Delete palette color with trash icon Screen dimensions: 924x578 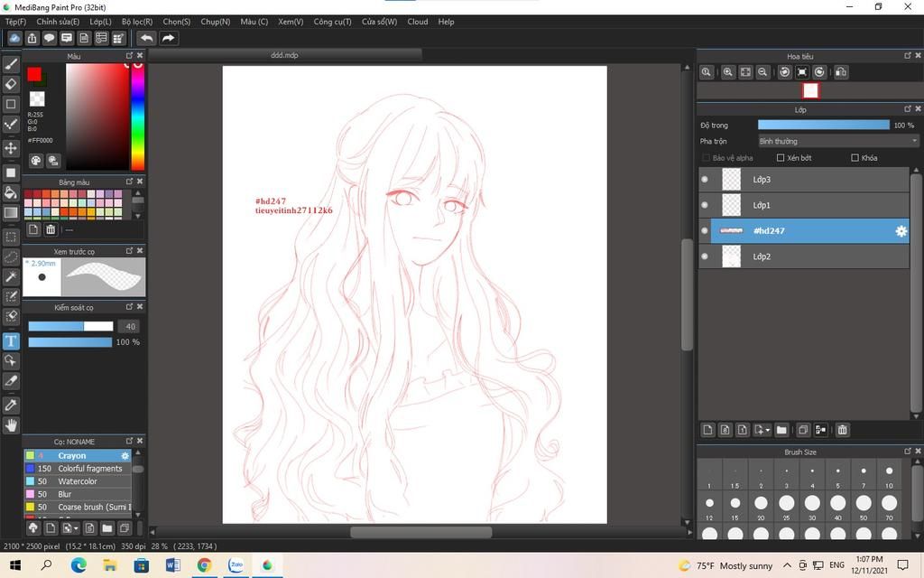point(51,229)
